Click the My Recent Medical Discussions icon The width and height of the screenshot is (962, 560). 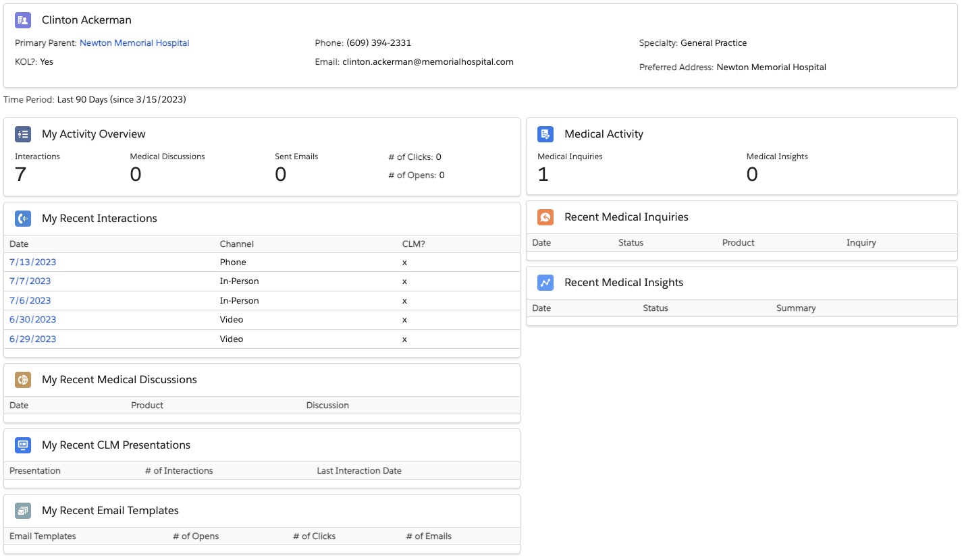(x=23, y=380)
